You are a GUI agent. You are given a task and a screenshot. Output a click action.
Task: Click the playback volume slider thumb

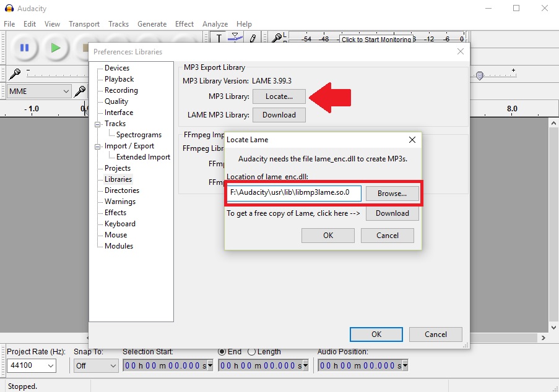(480, 75)
